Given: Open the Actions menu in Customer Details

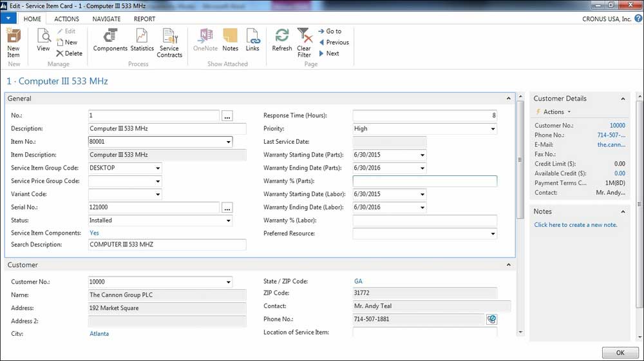Looking at the screenshot, I should point(553,112).
